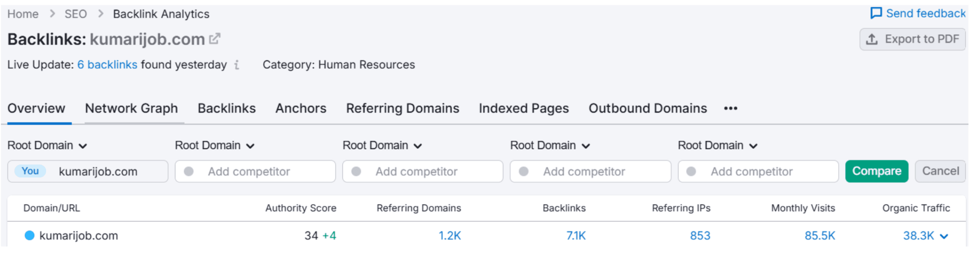Open the Indexed Pages tab
This screenshot has height=254, width=980.
click(x=524, y=108)
